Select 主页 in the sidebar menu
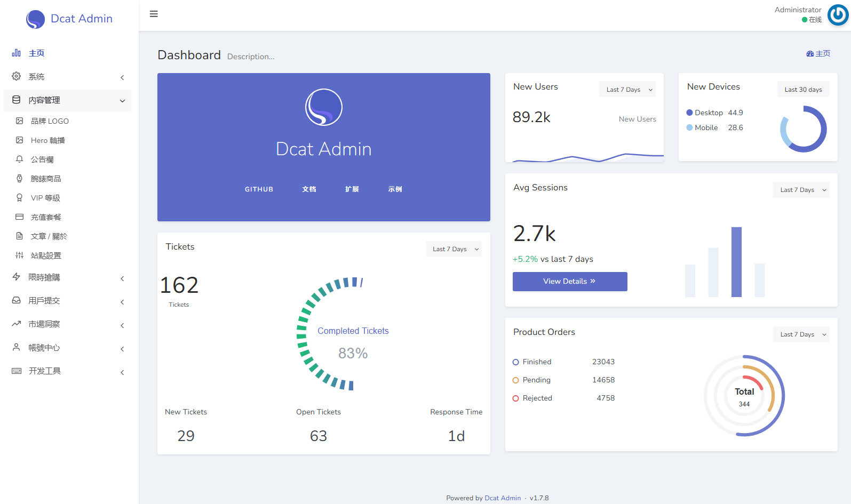 (67, 53)
